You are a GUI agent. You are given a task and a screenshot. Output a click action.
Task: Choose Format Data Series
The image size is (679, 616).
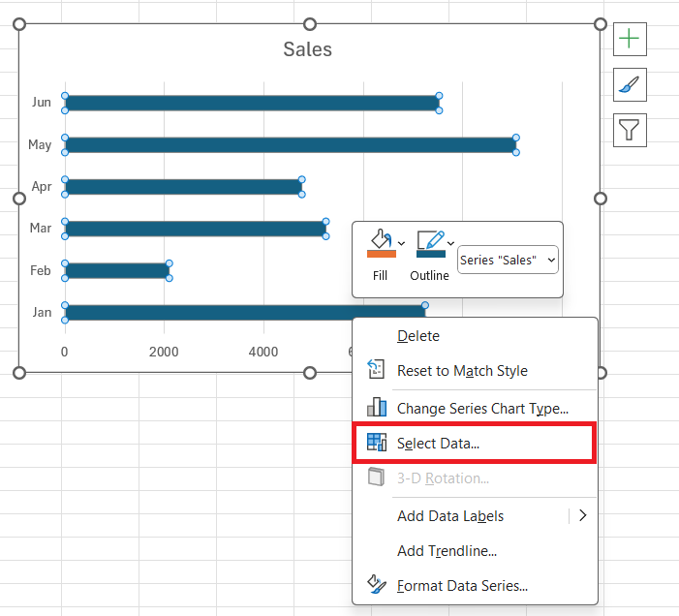(475, 586)
